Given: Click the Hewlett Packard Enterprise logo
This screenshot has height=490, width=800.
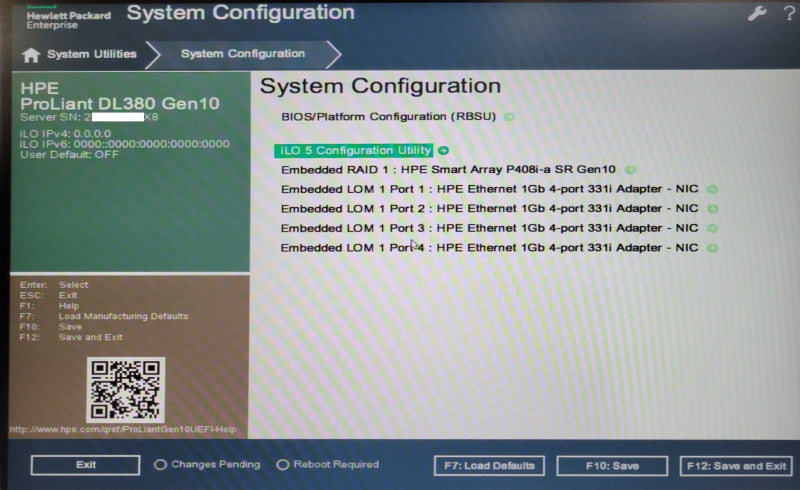Looking at the screenshot, I should [x=68, y=18].
